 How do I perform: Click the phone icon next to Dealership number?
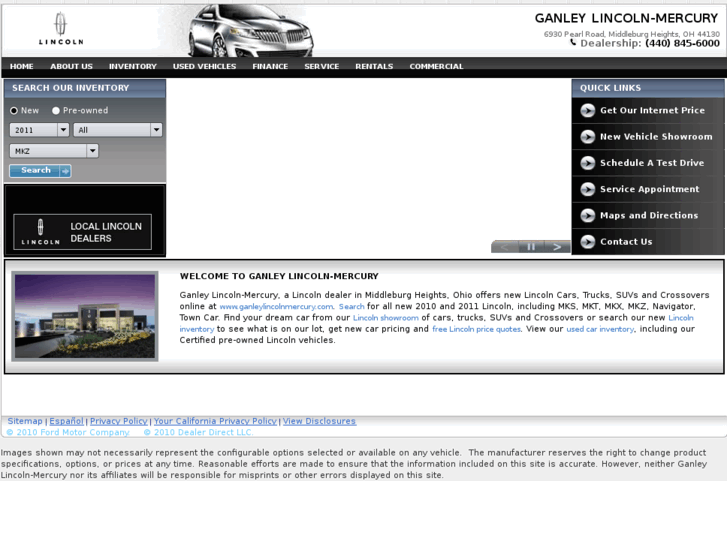click(x=573, y=43)
